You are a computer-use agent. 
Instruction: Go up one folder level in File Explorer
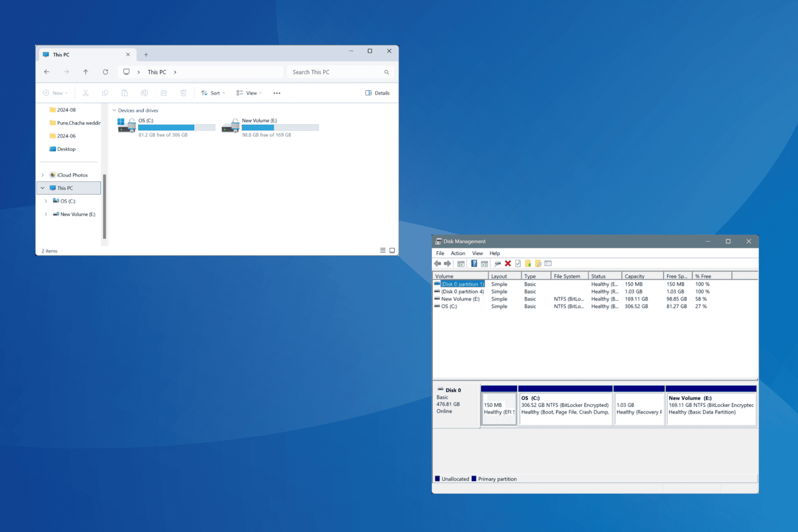pyautogui.click(x=86, y=72)
